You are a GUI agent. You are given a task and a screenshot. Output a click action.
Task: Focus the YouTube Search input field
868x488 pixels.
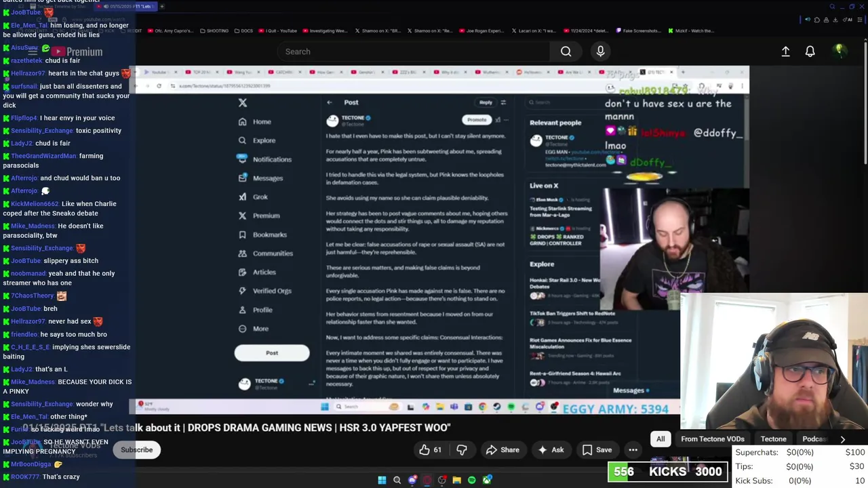point(413,52)
